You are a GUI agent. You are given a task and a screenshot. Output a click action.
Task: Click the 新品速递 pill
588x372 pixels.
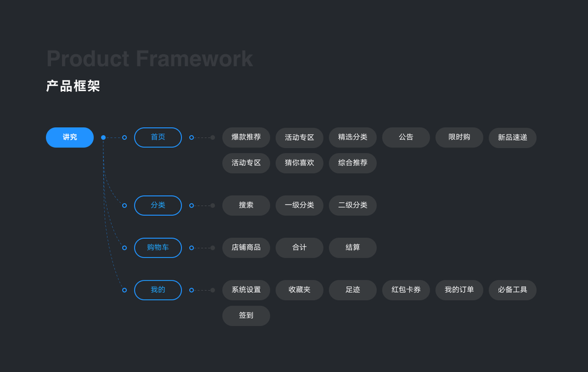click(512, 138)
